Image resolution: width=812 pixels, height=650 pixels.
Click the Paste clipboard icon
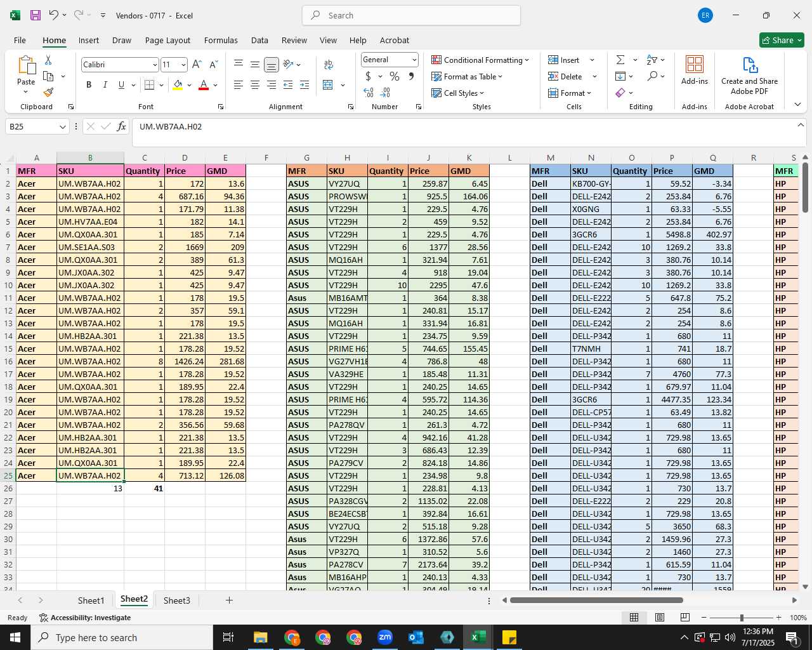pyautogui.click(x=26, y=65)
